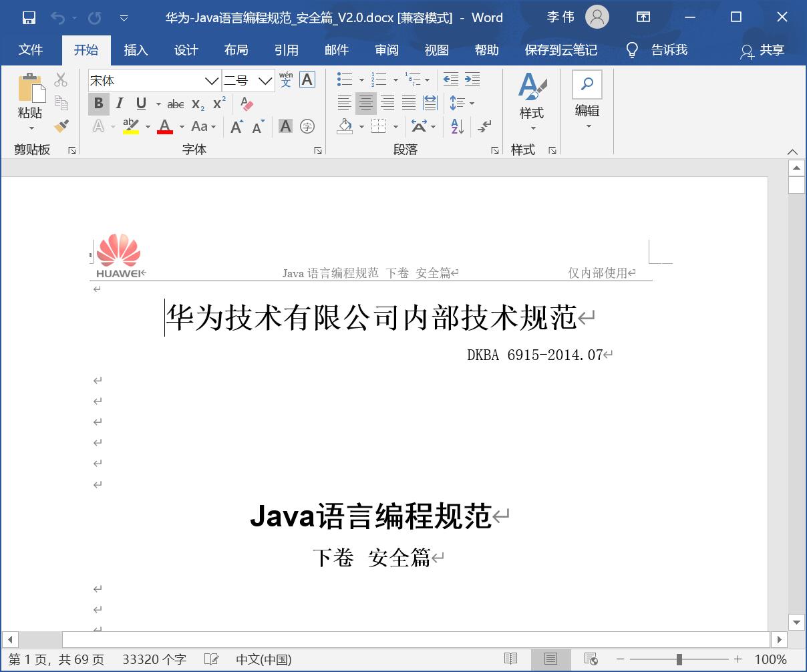
Task: Align text right
Action: (x=387, y=103)
